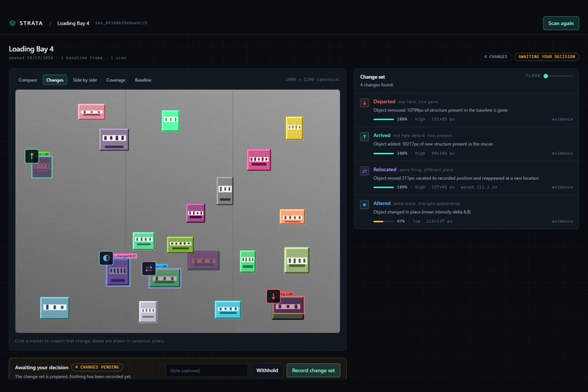
Task: Switch to the Compare tab
Action: [28, 80]
